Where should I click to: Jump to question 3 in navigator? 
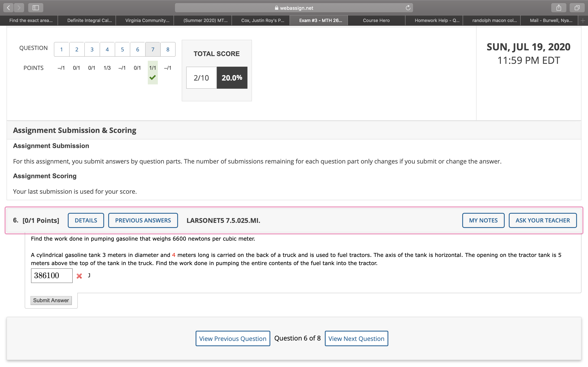coord(92,50)
